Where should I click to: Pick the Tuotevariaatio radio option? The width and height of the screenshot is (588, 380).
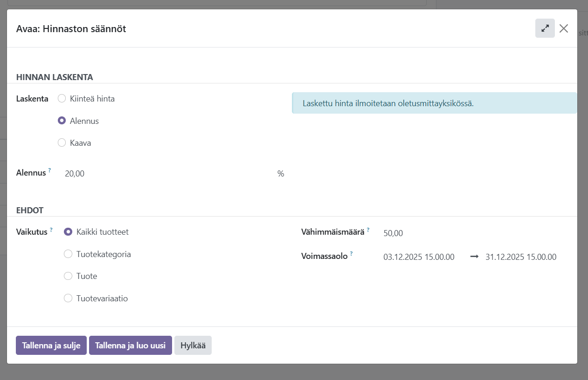68,299
